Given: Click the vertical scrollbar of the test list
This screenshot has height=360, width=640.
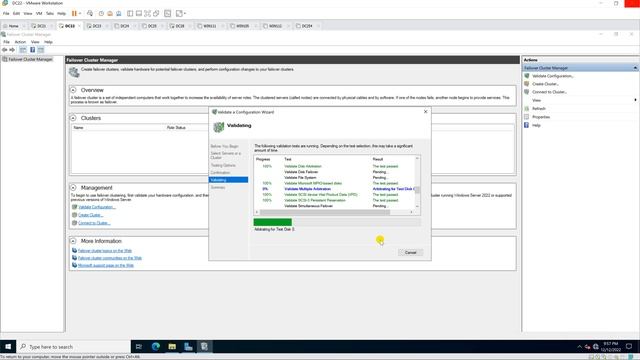Looking at the screenshot, I should [417, 190].
